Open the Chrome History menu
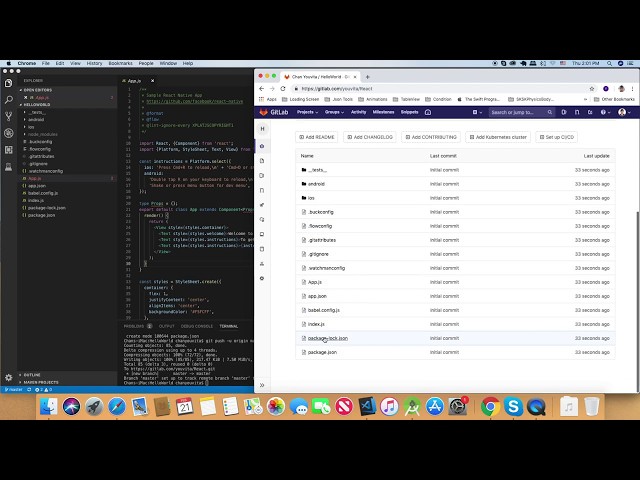The width and height of the screenshot is (640, 480). (x=94, y=63)
